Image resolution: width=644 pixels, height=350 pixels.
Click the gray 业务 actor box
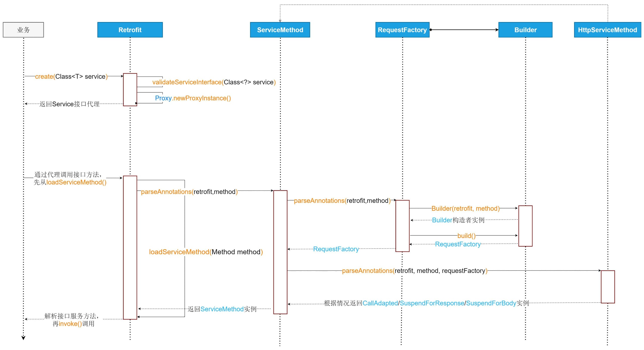click(x=23, y=30)
